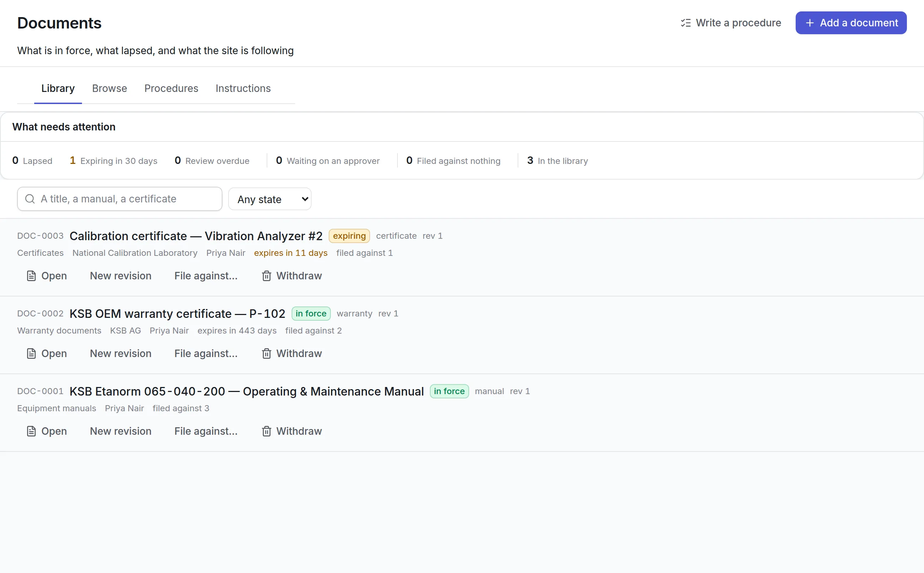Click the checklist icon beside Write a procedure

click(686, 23)
